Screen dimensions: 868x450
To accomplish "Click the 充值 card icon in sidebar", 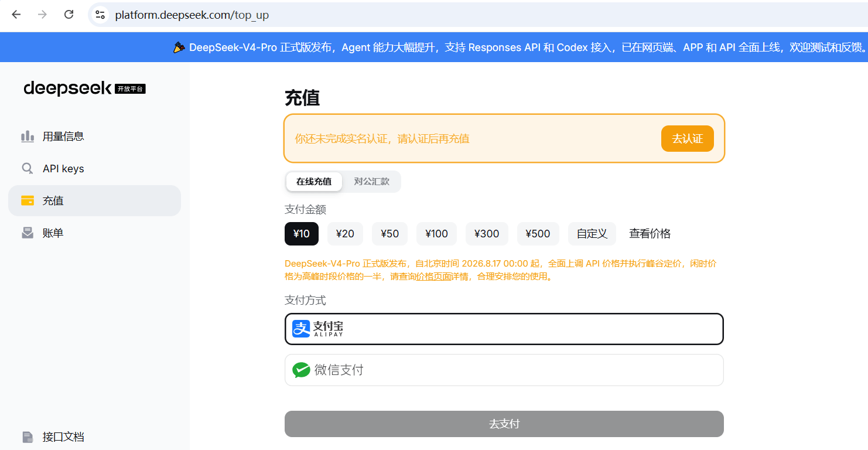I will (x=28, y=200).
